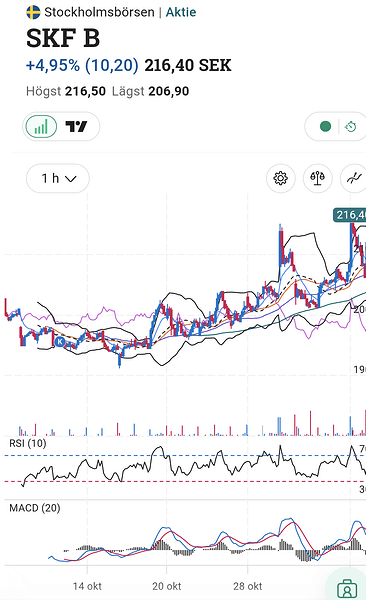The height and width of the screenshot is (600, 366).
Task: Expand the 1 h interval dropdown
Action: coord(58,178)
